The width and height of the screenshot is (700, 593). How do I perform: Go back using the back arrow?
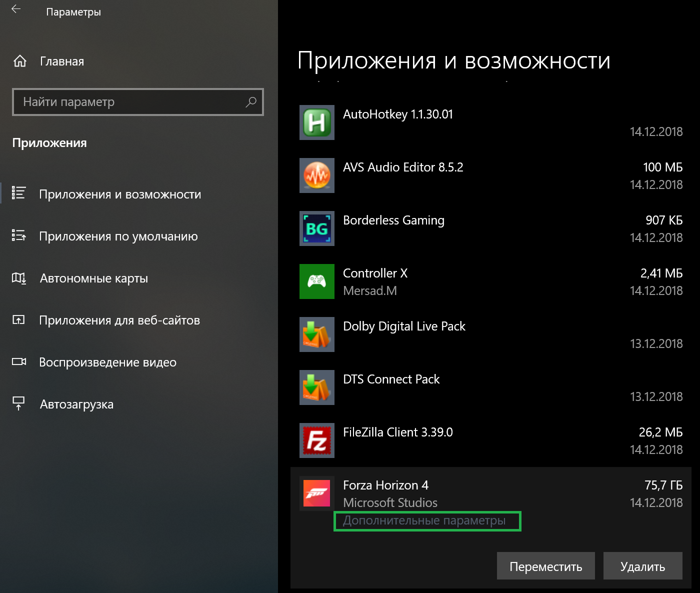tap(16, 9)
